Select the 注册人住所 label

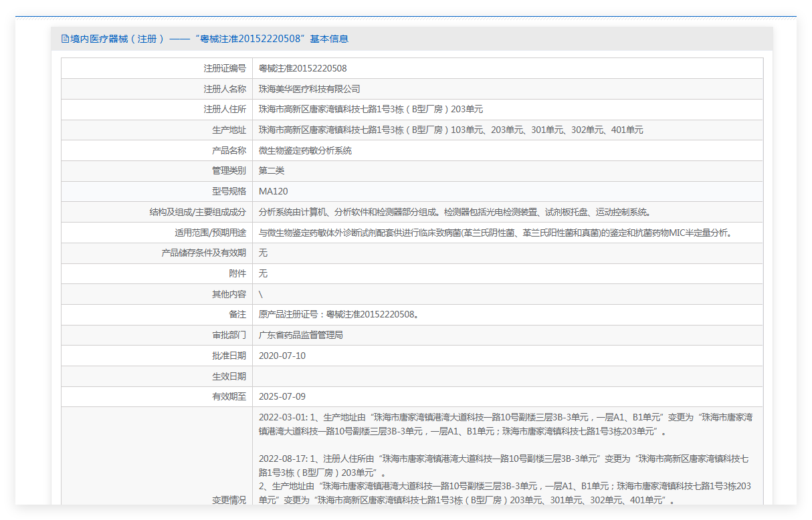[x=225, y=110]
